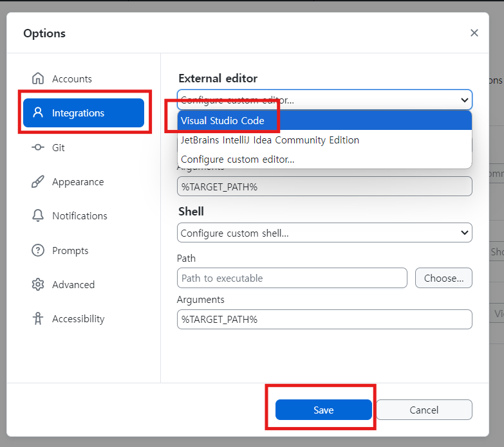Screen dimensions: 504x447
Task: Save the options
Action: pos(323,410)
